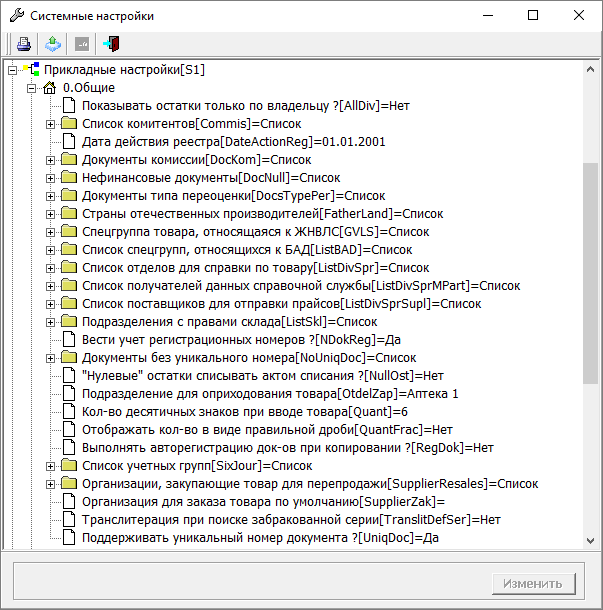Click the scrollbar up arrow
The width and height of the screenshot is (603, 610).
590,69
